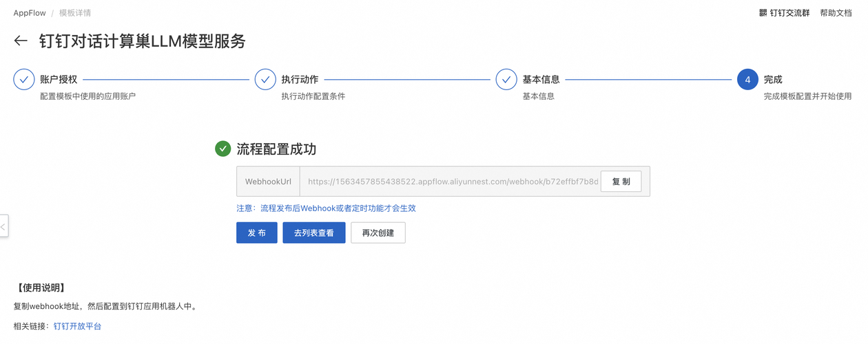Click the 去列表查看 button
The height and width of the screenshot is (344, 868).
pyautogui.click(x=314, y=233)
